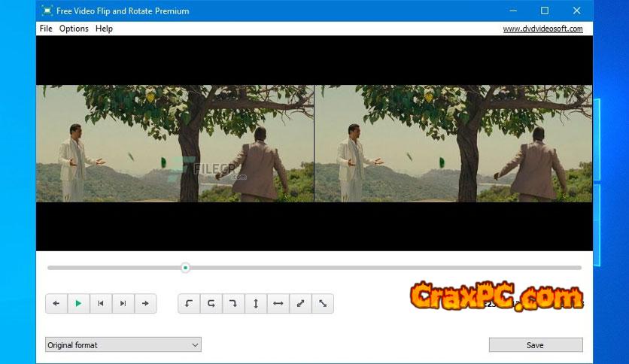
Task: Flip the video vertically
Action: click(256, 304)
